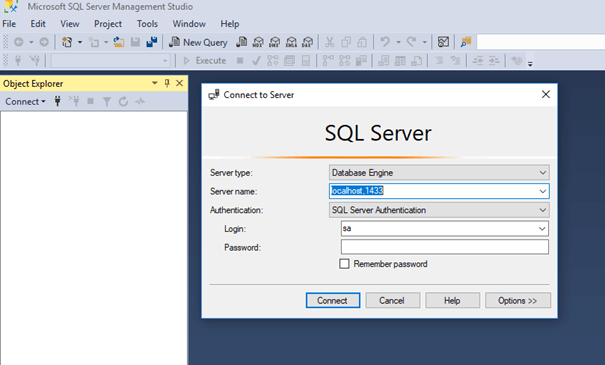This screenshot has height=365, width=605.
Task: Click the Analysis Services MDX Query icon
Action: [258, 42]
